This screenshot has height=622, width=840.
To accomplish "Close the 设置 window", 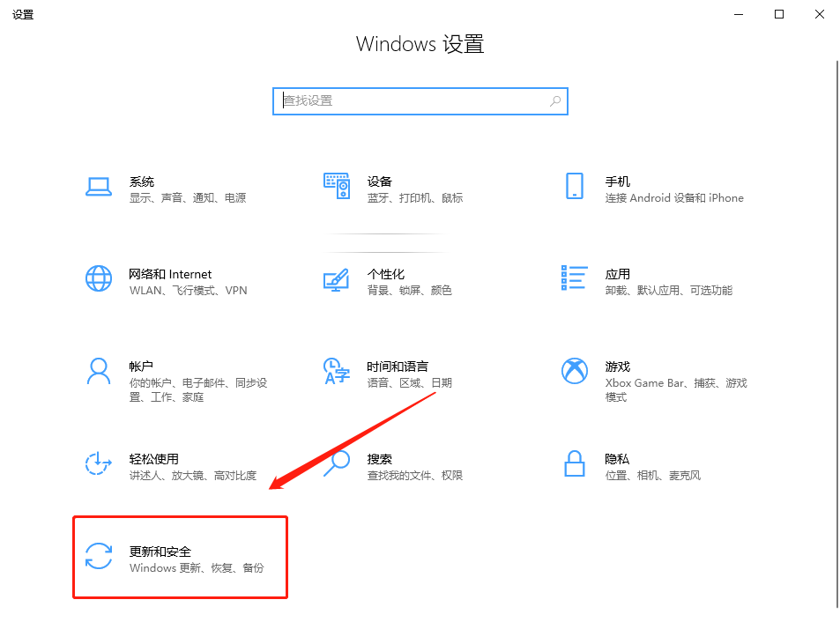I will click(820, 14).
